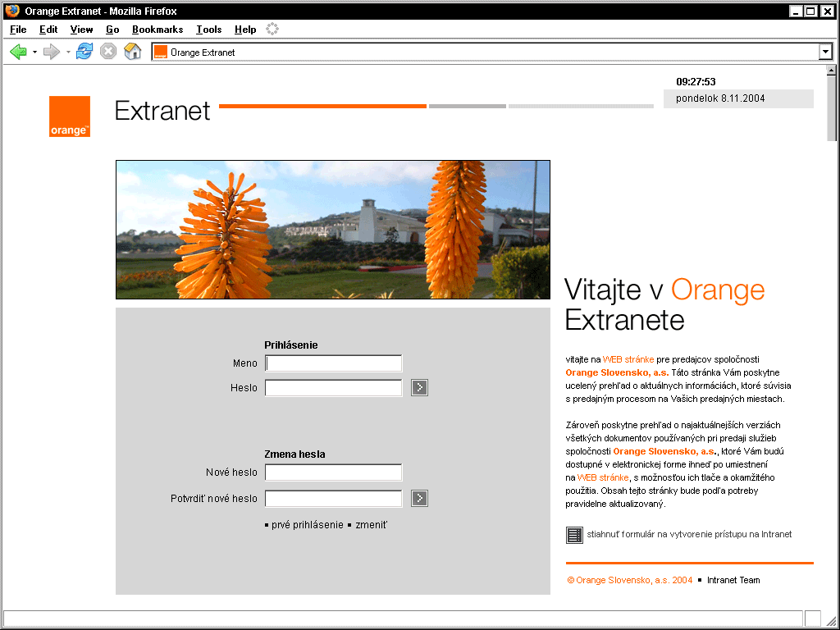The image size is (840, 630).
Task: Open the Bookmarks menu
Action: [157, 30]
